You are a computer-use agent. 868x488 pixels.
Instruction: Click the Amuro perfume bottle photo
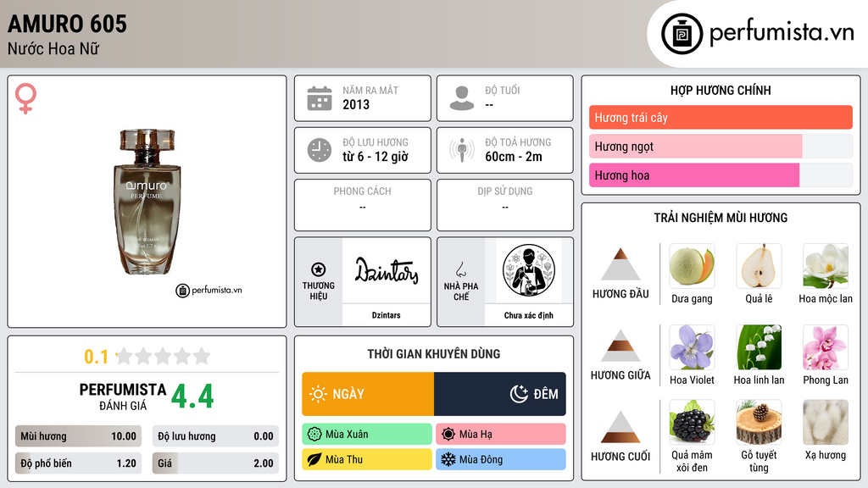point(147,202)
